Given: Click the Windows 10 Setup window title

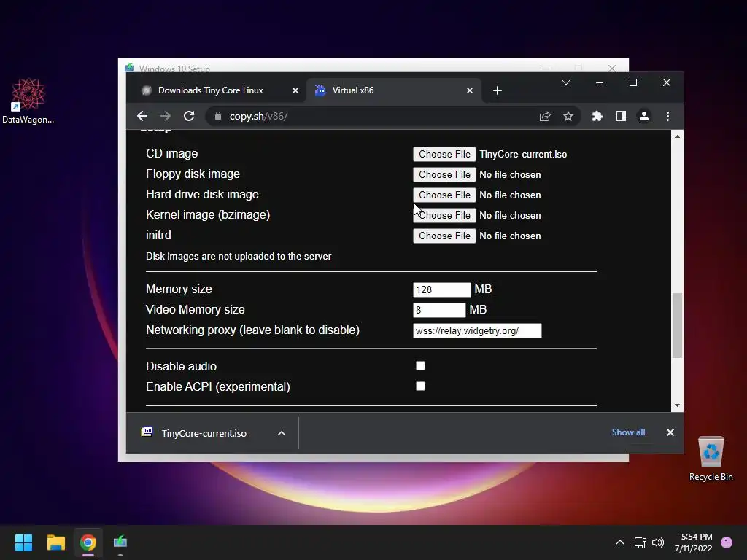Looking at the screenshot, I should (174, 69).
